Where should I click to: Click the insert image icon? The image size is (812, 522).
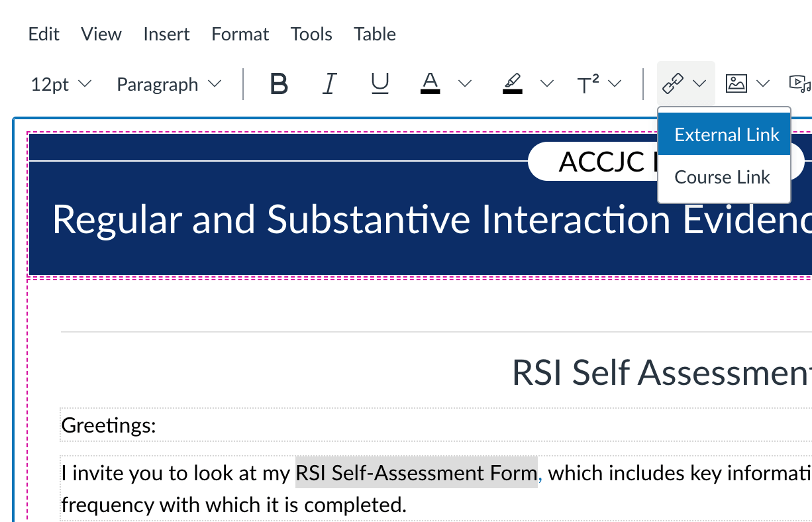tap(736, 83)
